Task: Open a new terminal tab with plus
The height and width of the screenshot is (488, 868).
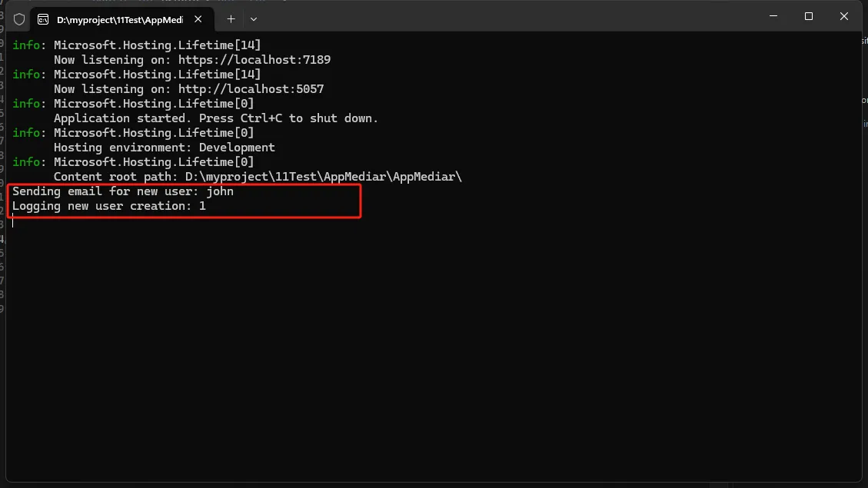Action: (231, 18)
